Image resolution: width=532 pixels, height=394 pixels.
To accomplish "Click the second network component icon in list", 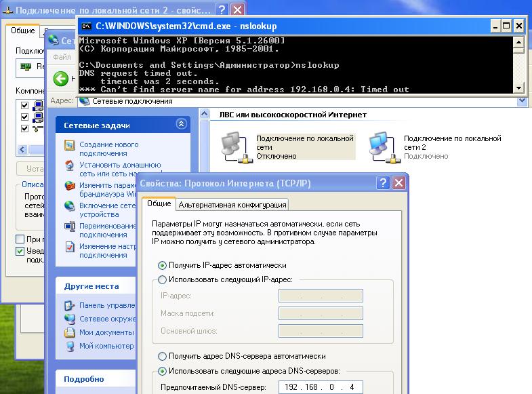I will pos(38,117).
